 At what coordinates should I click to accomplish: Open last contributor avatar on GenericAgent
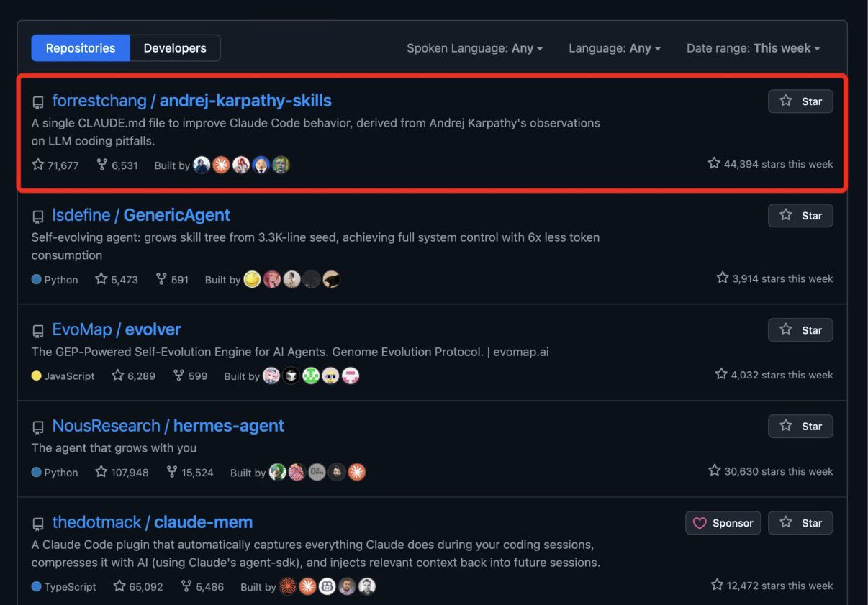pos(331,279)
